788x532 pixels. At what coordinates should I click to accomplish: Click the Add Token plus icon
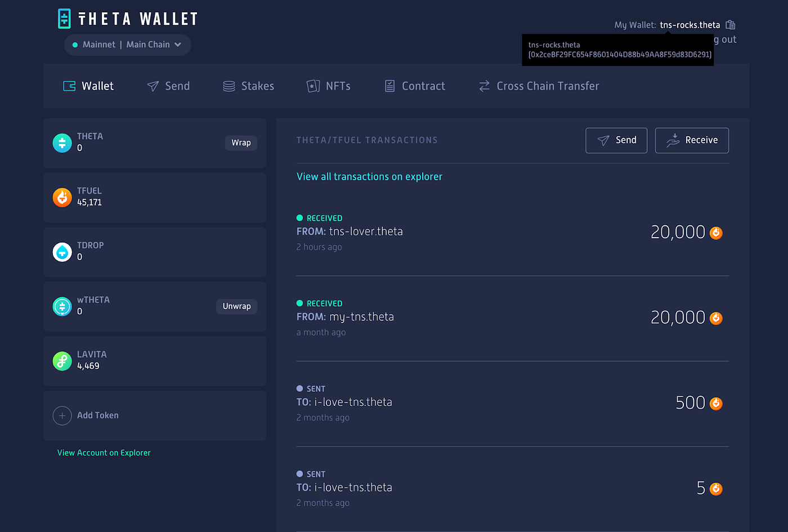coord(62,415)
